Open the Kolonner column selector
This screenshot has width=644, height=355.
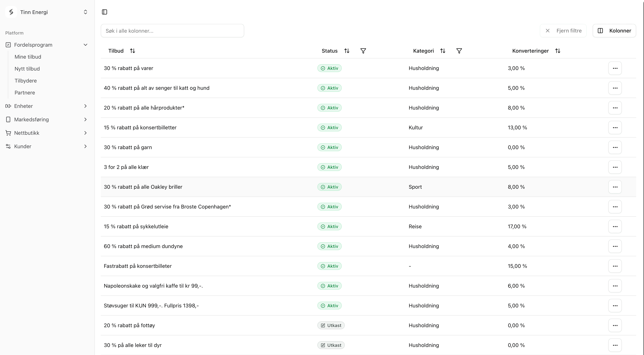pyautogui.click(x=614, y=31)
